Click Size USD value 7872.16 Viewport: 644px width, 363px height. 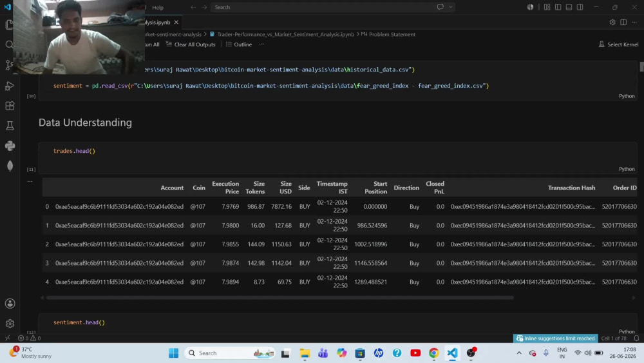pyautogui.click(x=281, y=207)
